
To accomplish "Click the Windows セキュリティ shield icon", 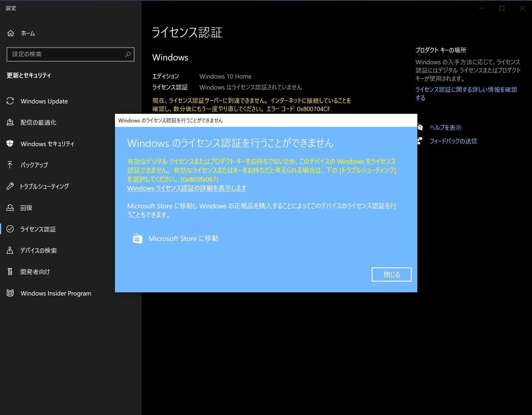I will tap(10, 143).
